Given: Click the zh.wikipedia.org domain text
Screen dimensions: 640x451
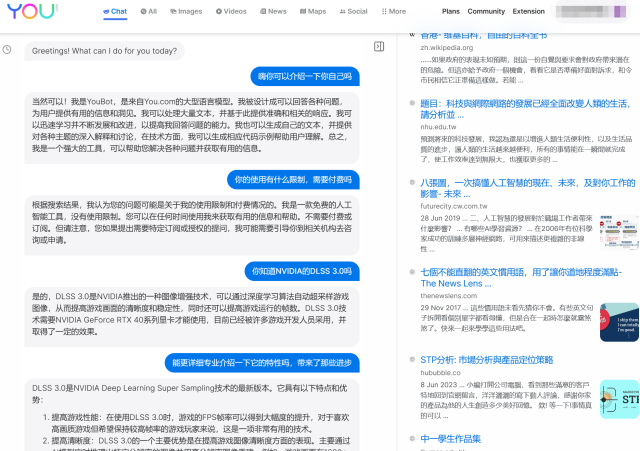Looking at the screenshot, I should [447, 48].
